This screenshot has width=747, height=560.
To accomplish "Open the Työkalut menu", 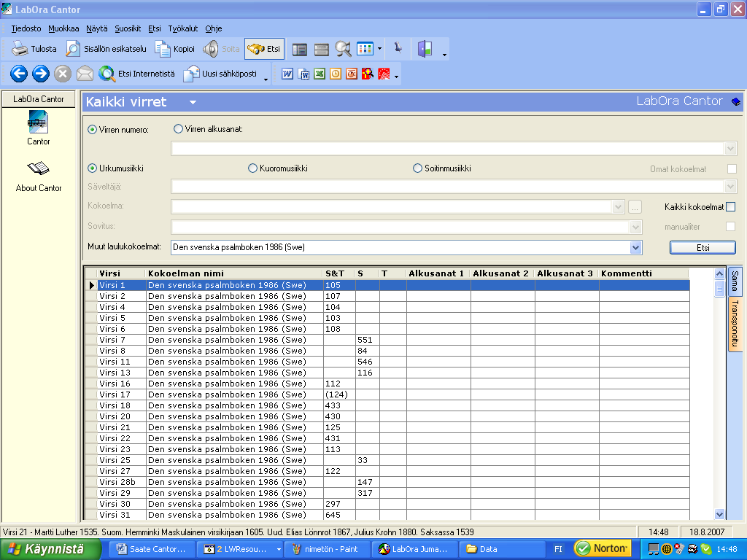I will pos(183,28).
